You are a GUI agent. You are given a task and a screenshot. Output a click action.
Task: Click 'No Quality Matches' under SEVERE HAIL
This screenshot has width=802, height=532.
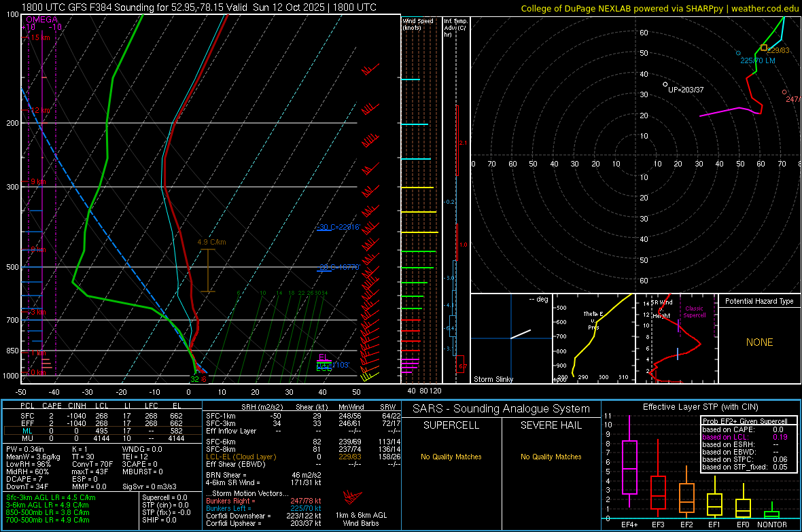click(x=551, y=457)
